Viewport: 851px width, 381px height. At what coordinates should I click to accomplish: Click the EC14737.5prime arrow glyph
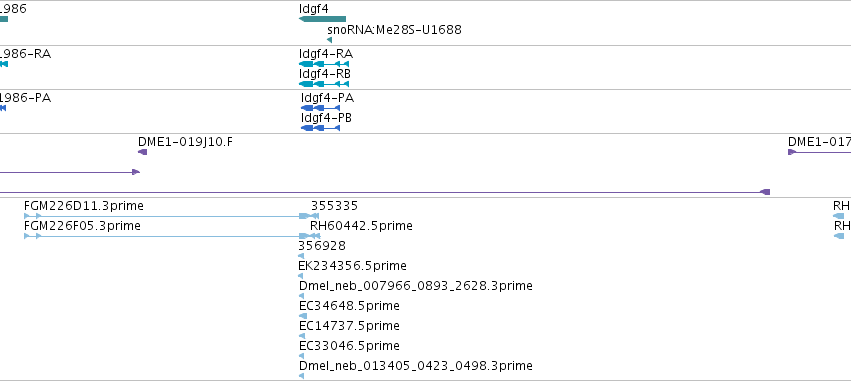point(302,336)
